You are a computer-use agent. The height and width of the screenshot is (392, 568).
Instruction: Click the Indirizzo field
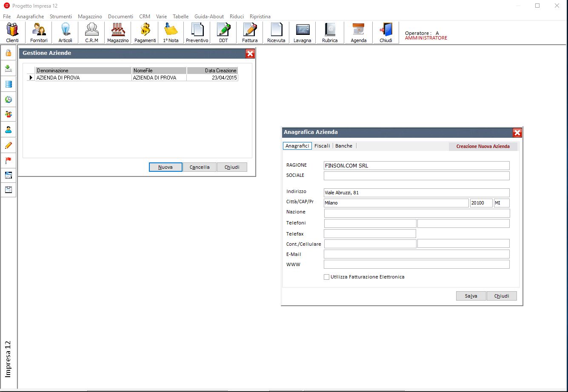pyautogui.click(x=417, y=193)
